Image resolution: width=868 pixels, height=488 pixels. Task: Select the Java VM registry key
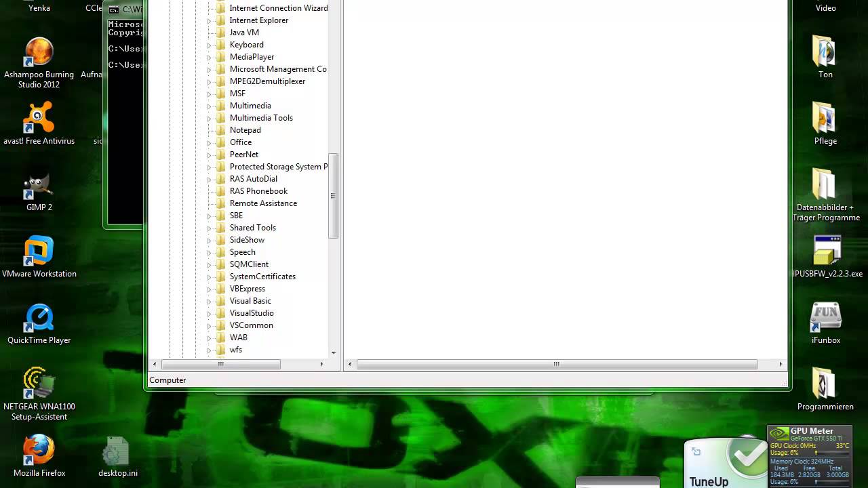(244, 33)
